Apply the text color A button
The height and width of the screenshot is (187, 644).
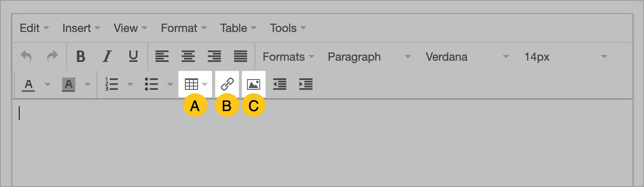pyautogui.click(x=28, y=84)
